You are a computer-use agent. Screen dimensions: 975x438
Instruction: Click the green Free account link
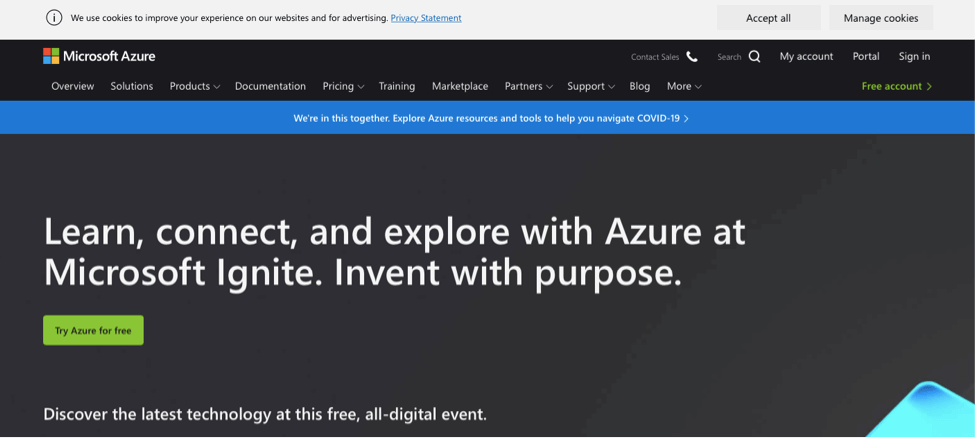pos(897,86)
